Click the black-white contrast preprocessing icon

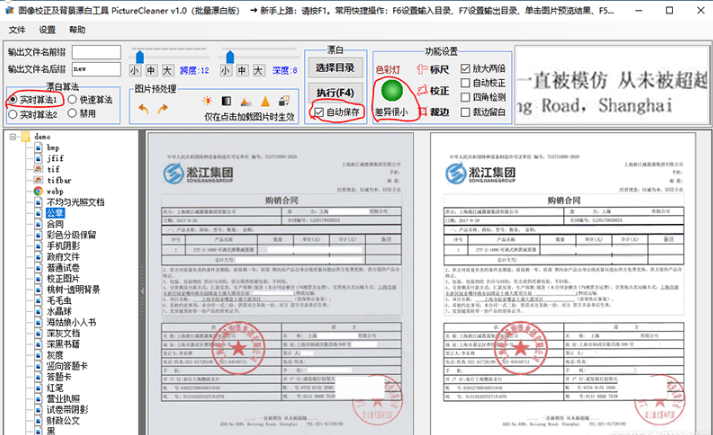pos(227,101)
